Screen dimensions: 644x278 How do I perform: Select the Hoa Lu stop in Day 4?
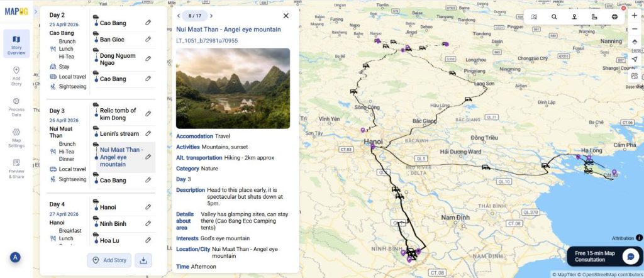(x=110, y=240)
